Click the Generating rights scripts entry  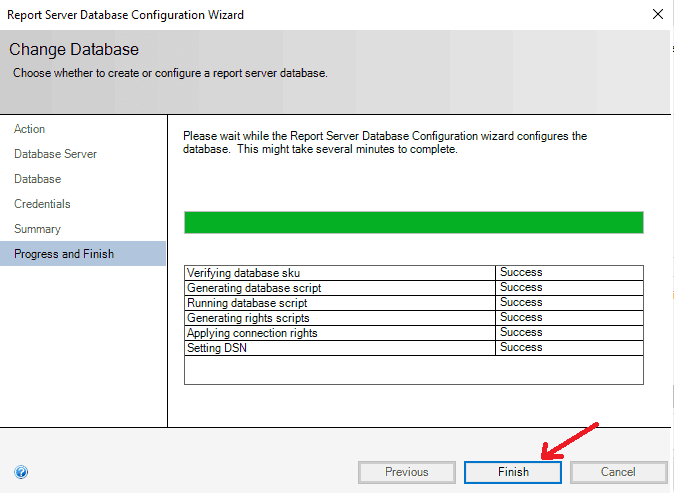[247, 318]
